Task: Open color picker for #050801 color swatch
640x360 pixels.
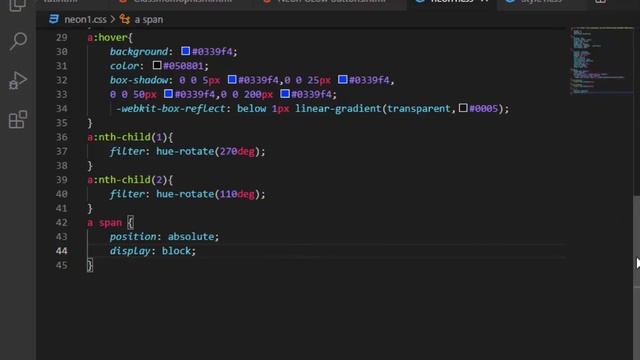Action: click(x=157, y=65)
